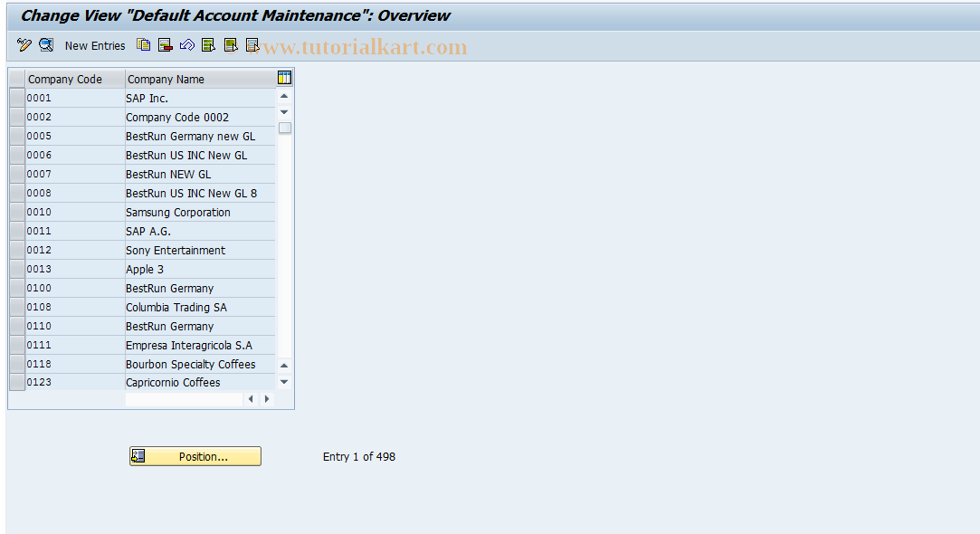Viewport: 980px width, 534px height.
Task: Select row for company code 0007
Action: (x=17, y=174)
